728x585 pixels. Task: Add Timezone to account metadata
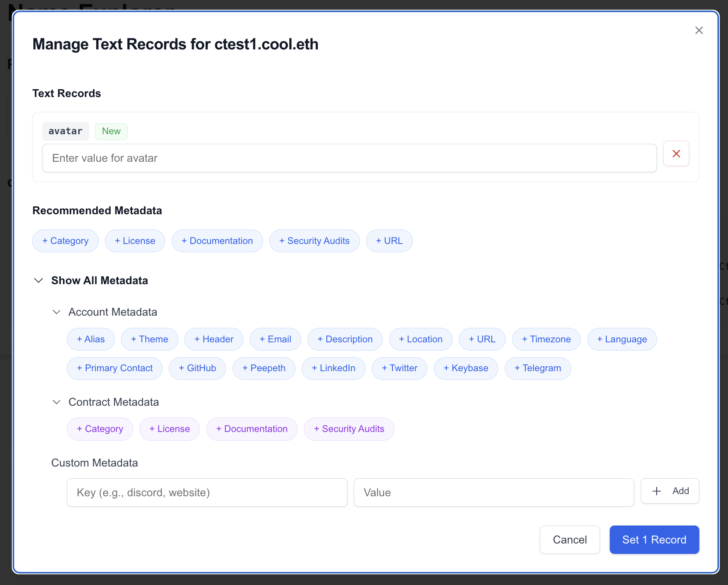546,339
